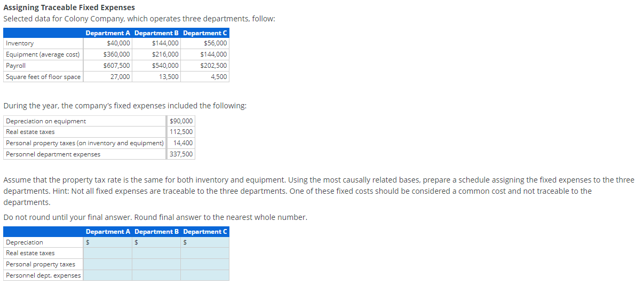Click Real estate taxes input for Department C
This screenshot has height=292, width=644.
click(x=205, y=253)
